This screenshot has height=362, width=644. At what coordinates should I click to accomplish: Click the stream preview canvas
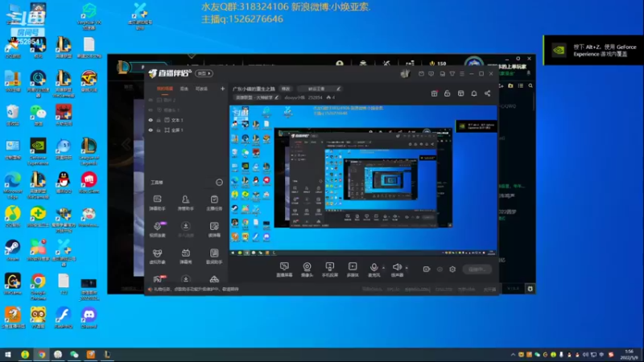click(x=363, y=180)
